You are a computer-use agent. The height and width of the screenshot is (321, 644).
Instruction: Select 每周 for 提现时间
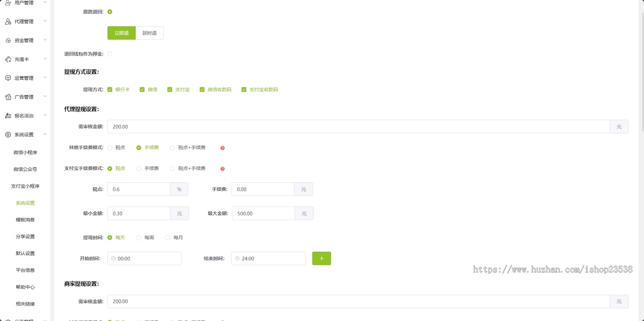138,237
